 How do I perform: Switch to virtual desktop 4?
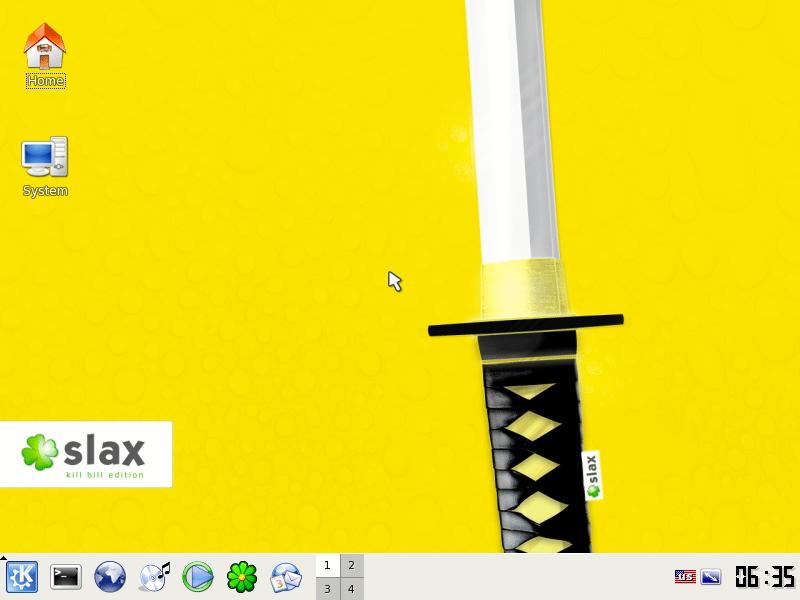click(351, 589)
